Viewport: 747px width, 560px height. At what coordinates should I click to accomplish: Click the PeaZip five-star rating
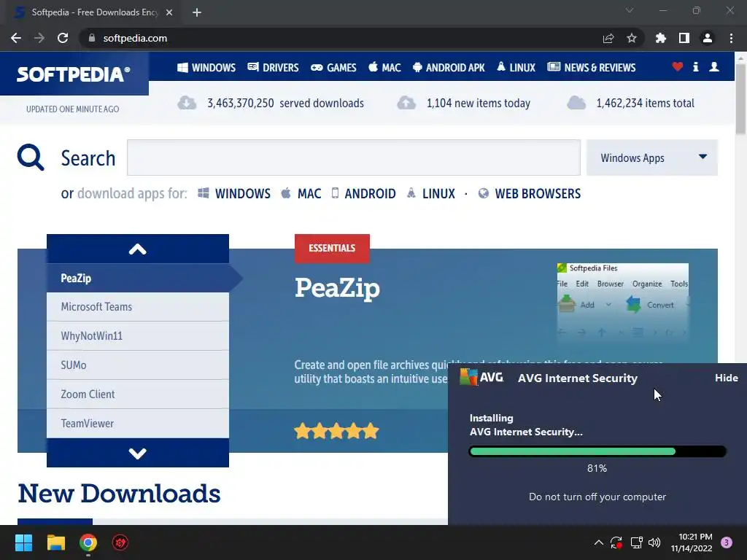coord(336,431)
